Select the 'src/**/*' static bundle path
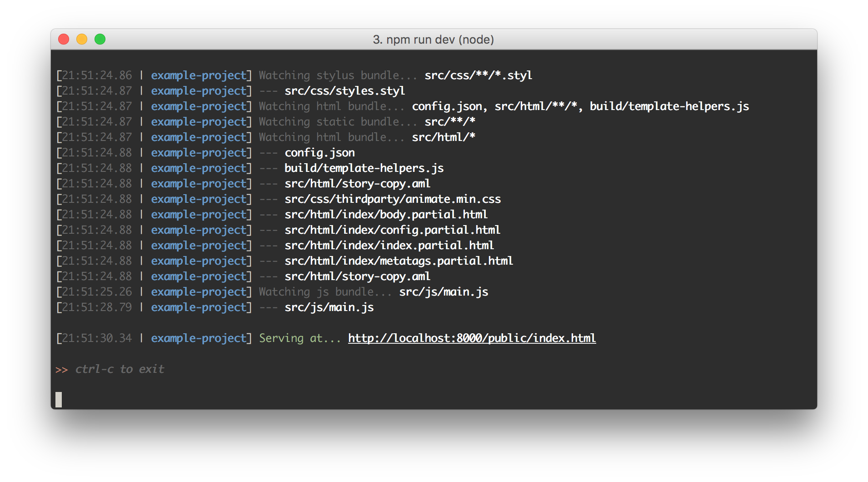 [450, 122]
